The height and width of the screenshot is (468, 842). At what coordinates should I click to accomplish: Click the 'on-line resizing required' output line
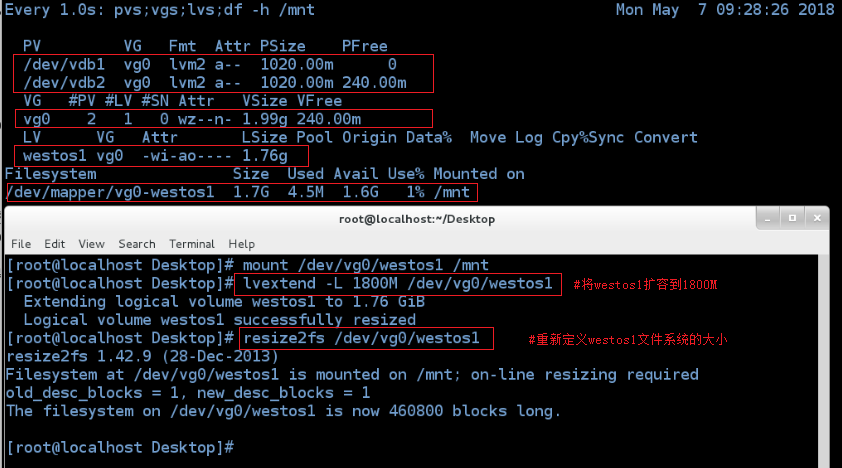352,375
